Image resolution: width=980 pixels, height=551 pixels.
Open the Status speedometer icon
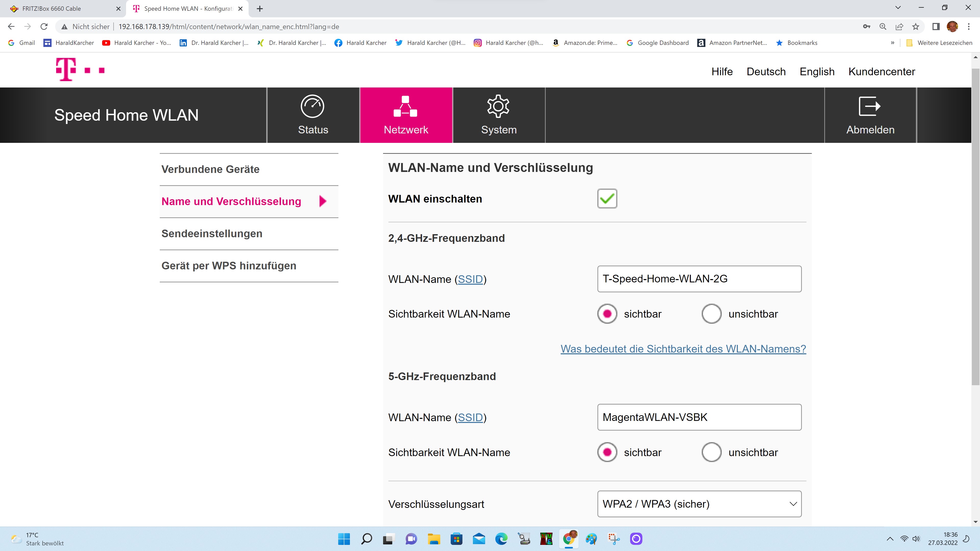click(312, 106)
